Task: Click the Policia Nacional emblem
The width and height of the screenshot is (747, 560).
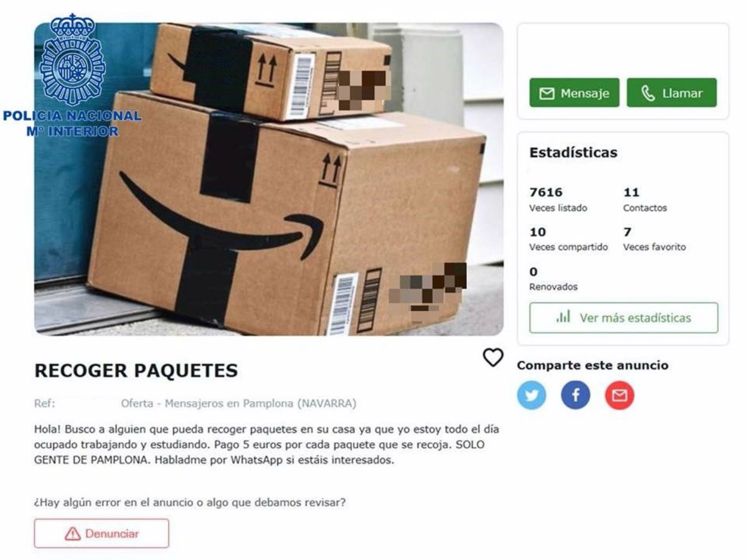Action: pos(73,60)
